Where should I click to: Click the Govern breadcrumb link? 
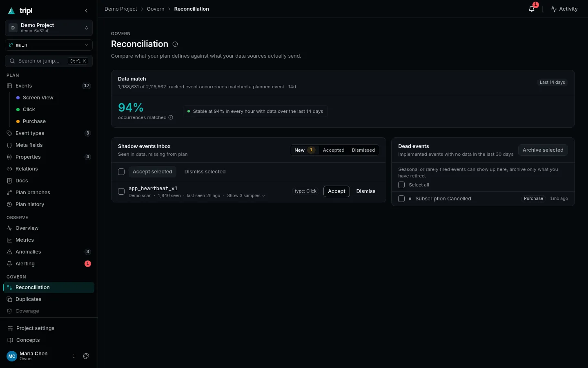pos(156,9)
